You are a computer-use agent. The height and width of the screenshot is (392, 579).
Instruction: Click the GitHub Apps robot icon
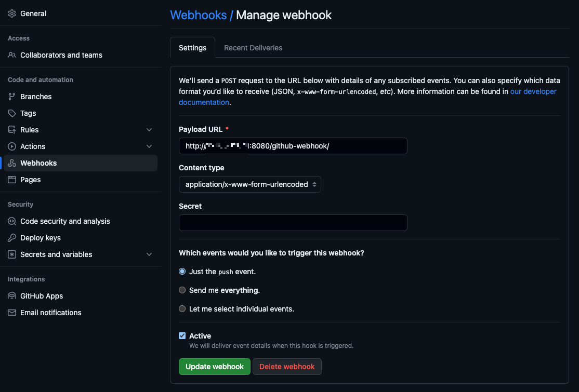[x=12, y=296]
